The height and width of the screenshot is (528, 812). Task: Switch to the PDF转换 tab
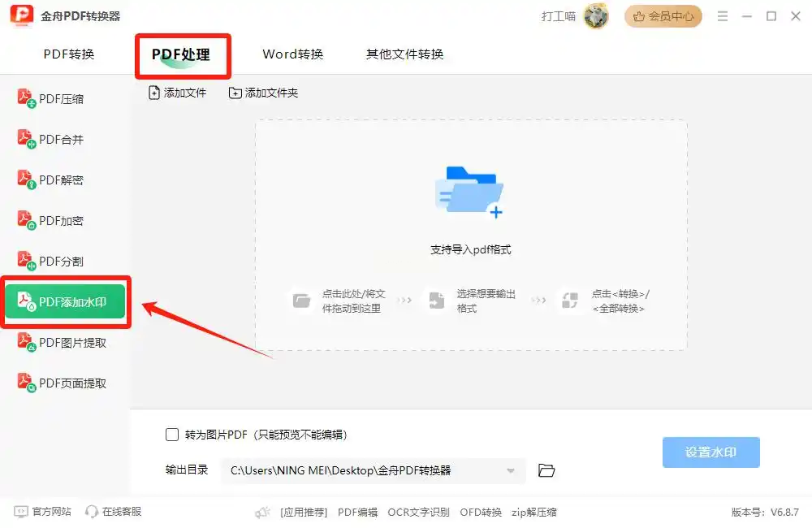pos(69,54)
